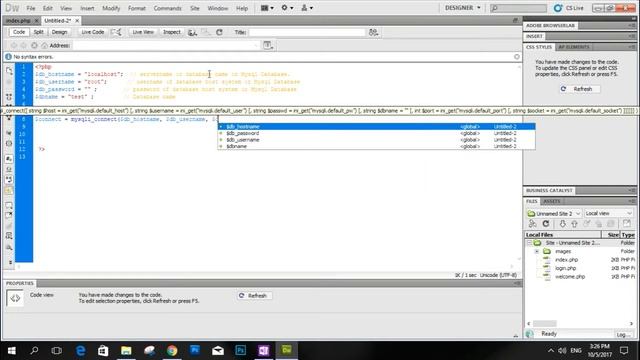This screenshot has height=360, width=640.
Task: Open Microsoft Edge from the taskbar
Action: click(80, 350)
